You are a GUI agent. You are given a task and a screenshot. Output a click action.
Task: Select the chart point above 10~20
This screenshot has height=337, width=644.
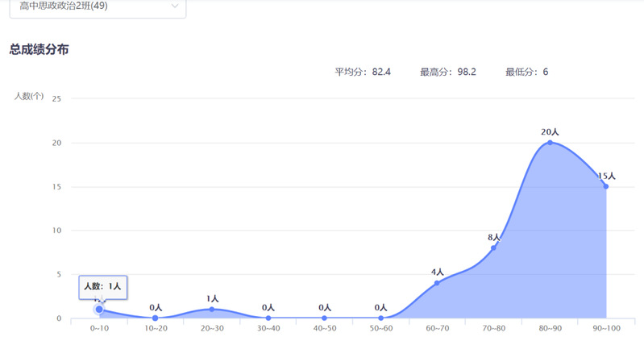click(x=156, y=318)
